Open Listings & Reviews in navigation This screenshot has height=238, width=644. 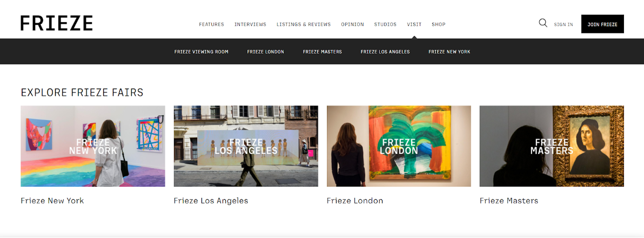pos(304,24)
